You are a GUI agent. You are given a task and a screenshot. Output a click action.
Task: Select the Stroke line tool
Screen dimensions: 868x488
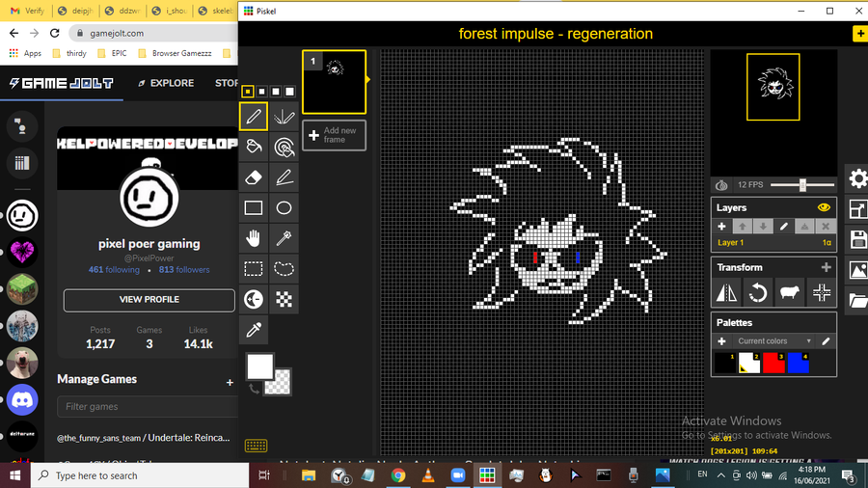(x=284, y=177)
